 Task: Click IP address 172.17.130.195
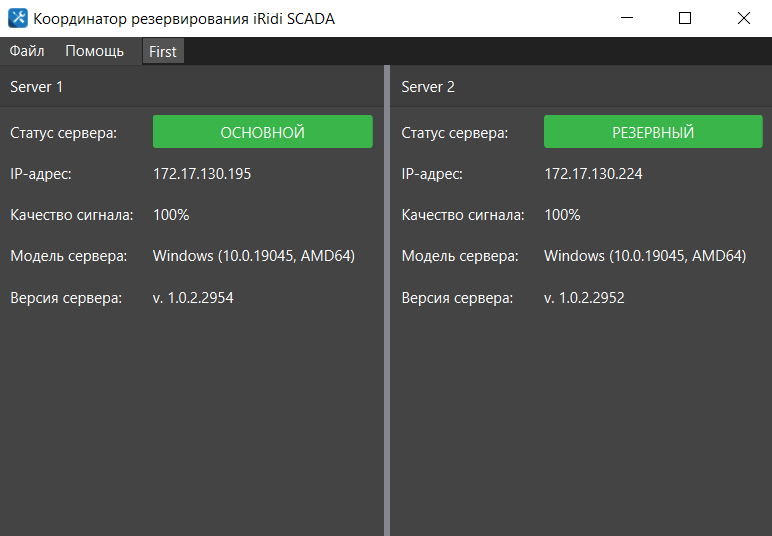[x=202, y=174]
